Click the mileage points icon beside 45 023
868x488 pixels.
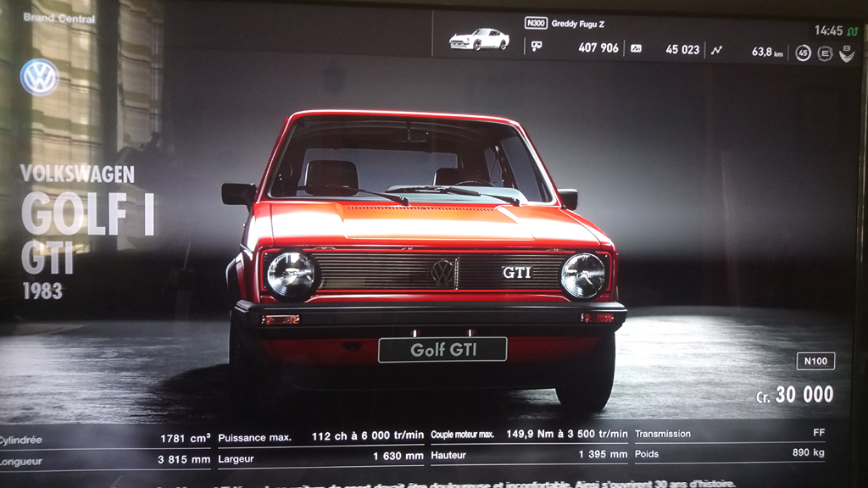click(636, 48)
